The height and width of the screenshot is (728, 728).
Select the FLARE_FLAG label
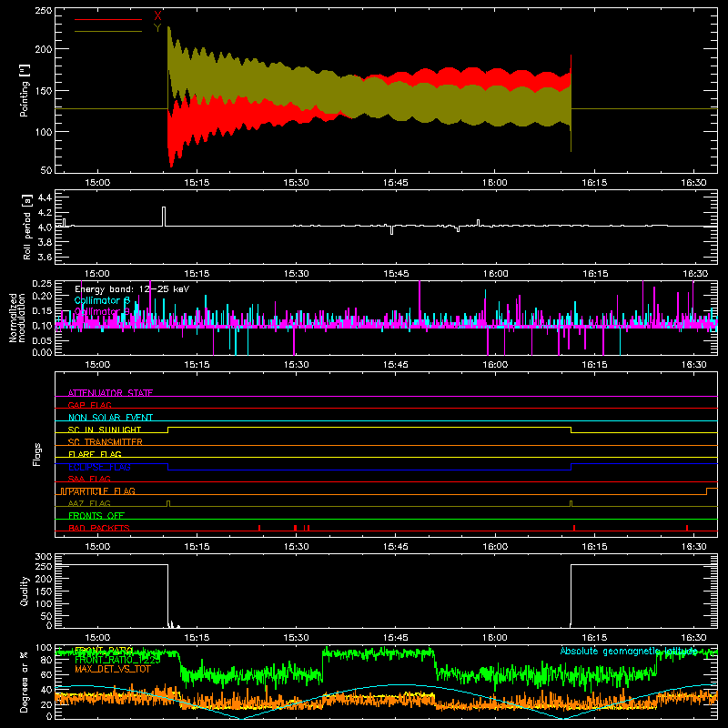(x=95, y=454)
